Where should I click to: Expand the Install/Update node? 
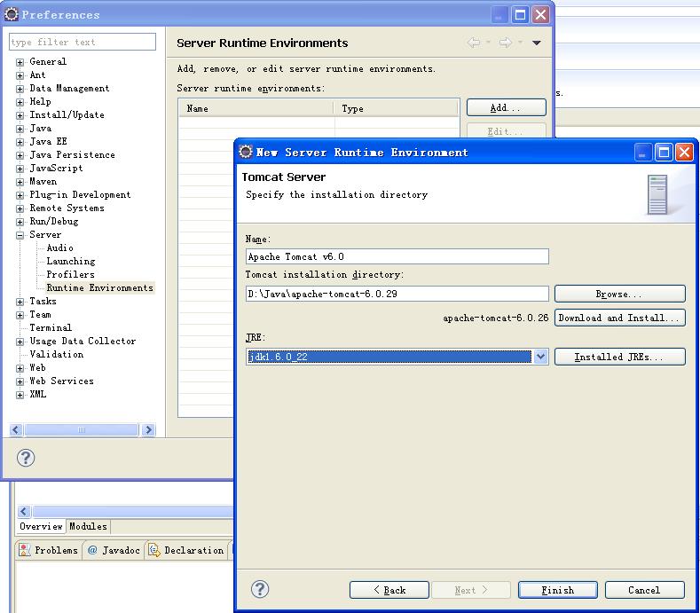(x=20, y=115)
